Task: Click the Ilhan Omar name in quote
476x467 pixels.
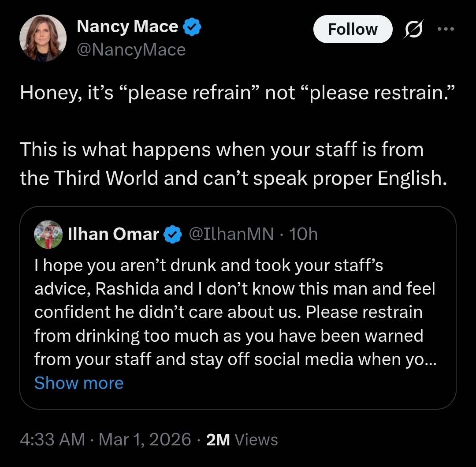Action: (113, 235)
